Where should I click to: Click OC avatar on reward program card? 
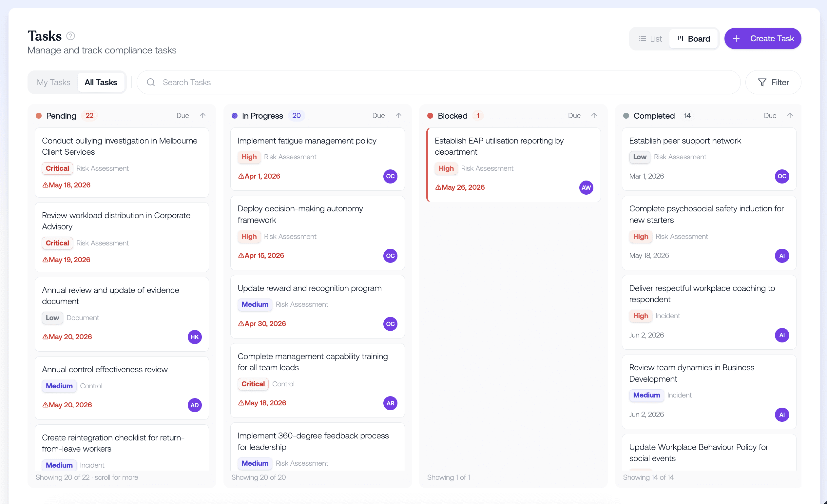point(390,324)
